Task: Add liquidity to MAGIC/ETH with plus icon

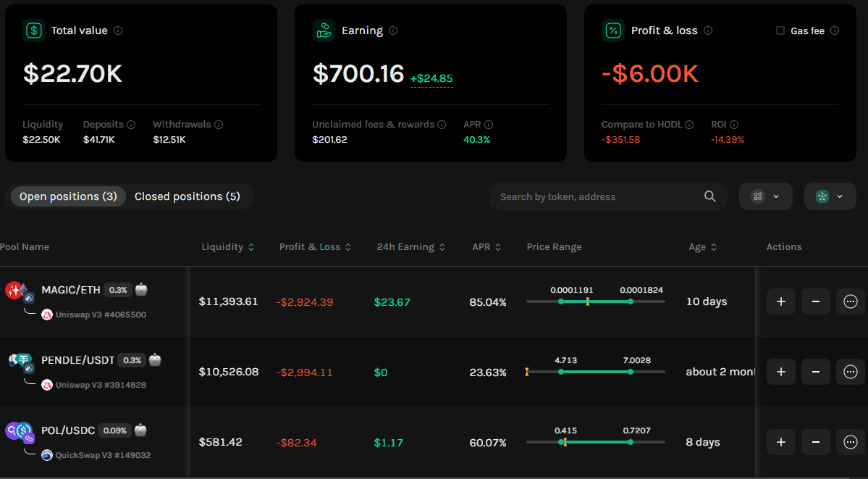Action: pyautogui.click(x=781, y=301)
